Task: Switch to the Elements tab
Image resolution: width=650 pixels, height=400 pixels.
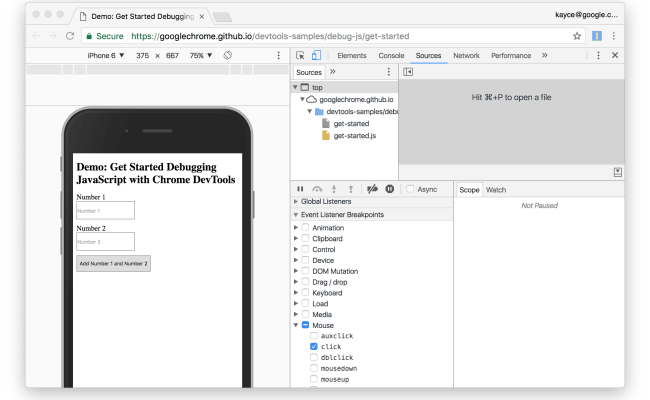Action: (x=352, y=56)
